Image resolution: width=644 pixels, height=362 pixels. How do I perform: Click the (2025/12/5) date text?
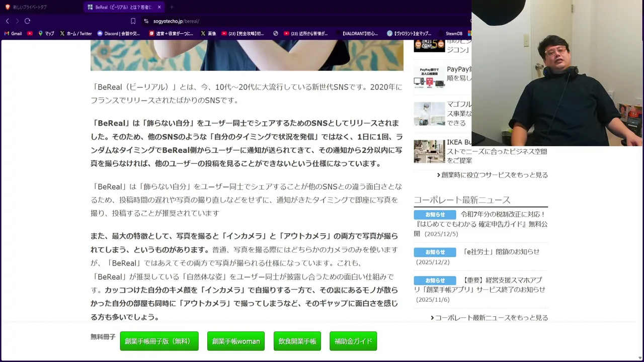(x=441, y=234)
